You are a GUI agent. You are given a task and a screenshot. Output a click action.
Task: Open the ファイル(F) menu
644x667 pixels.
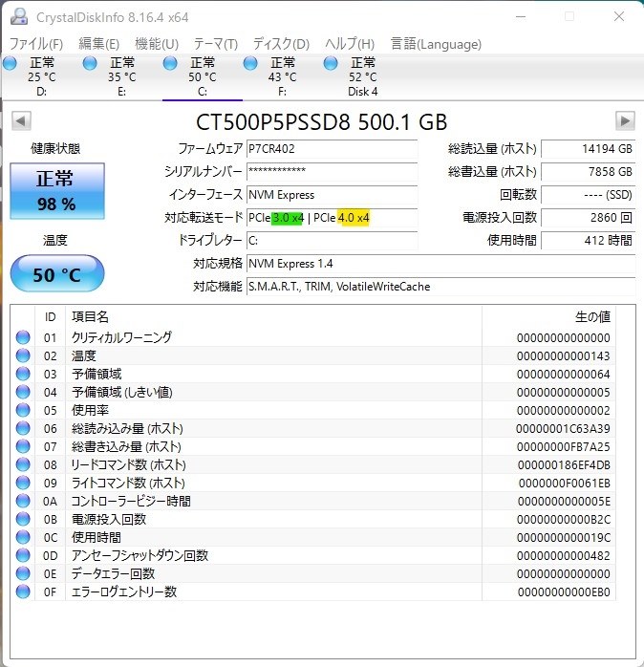coord(36,44)
